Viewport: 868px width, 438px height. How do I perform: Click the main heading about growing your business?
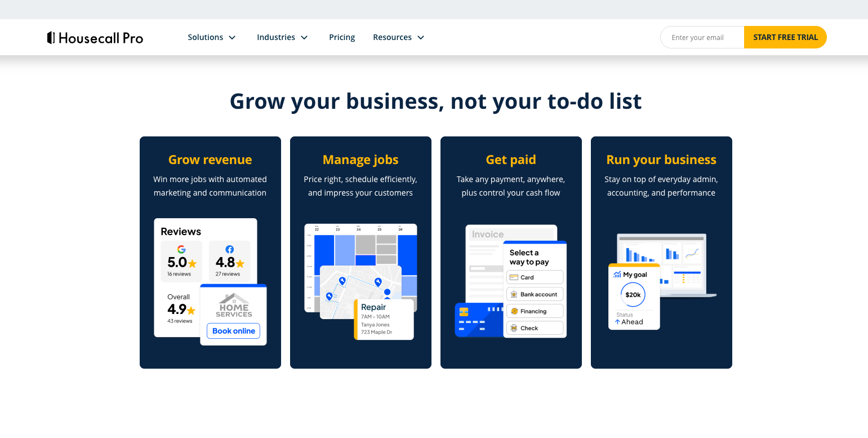436,101
